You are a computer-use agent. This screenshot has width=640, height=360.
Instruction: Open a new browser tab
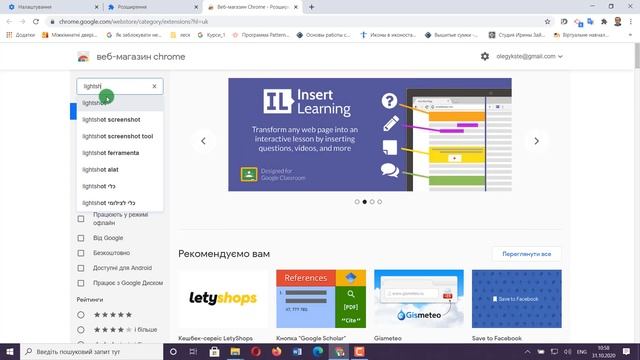[311, 7]
